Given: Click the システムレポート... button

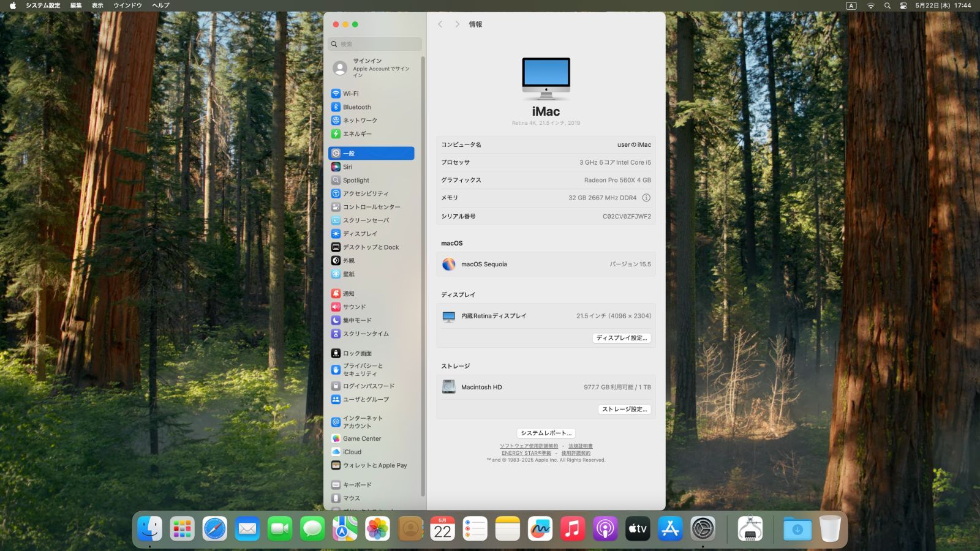Looking at the screenshot, I should (x=546, y=433).
